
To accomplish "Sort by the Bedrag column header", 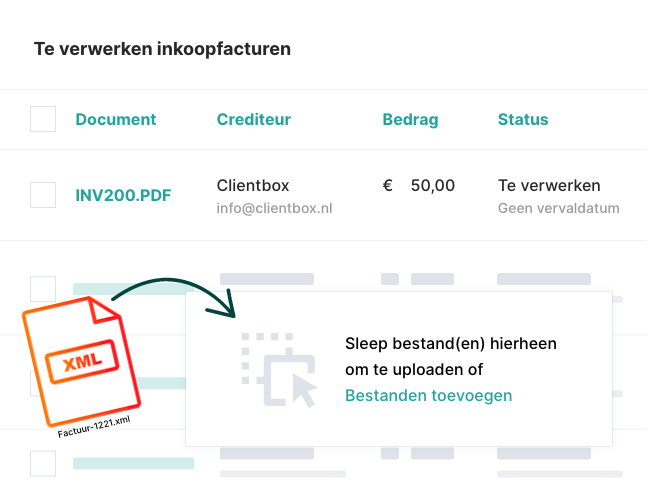I will click(x=410, y=120).
